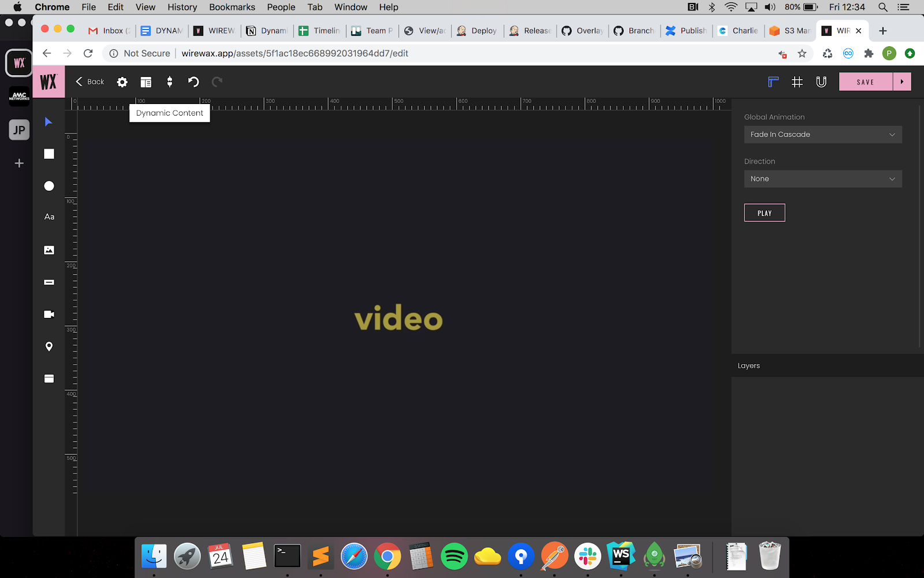Click the browser address bar URL
Image resolution: width=924 pixels, height=578 pixels.
tap(295, 53)
